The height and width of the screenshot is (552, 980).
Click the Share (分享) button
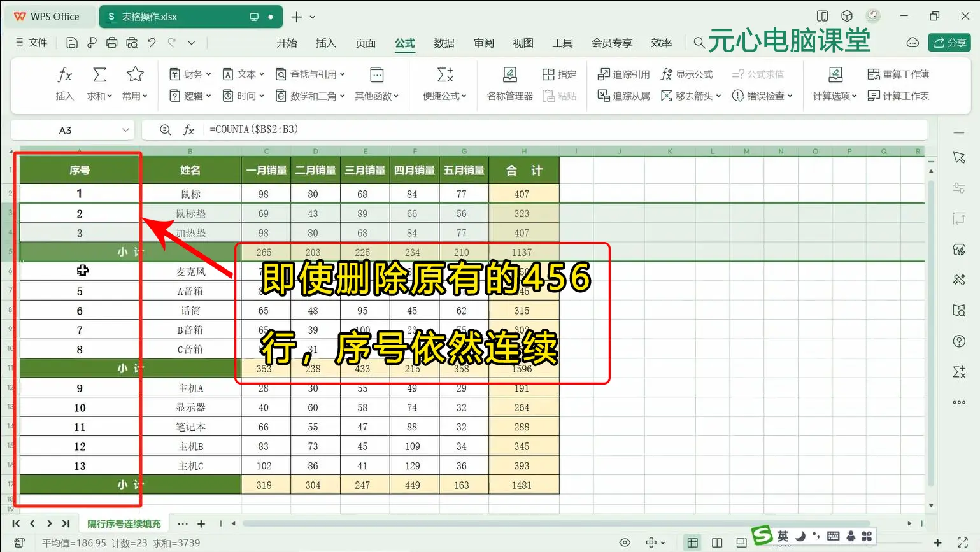pos(949,43)
